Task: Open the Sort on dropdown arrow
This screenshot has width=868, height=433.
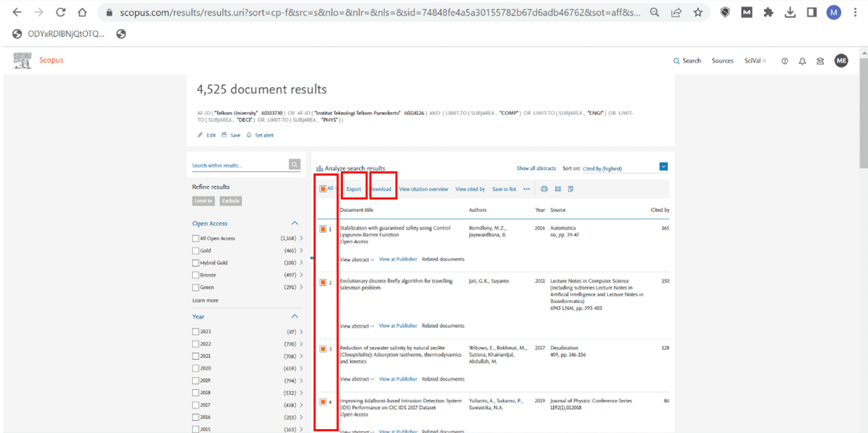Action: click(x=663, y=167)
